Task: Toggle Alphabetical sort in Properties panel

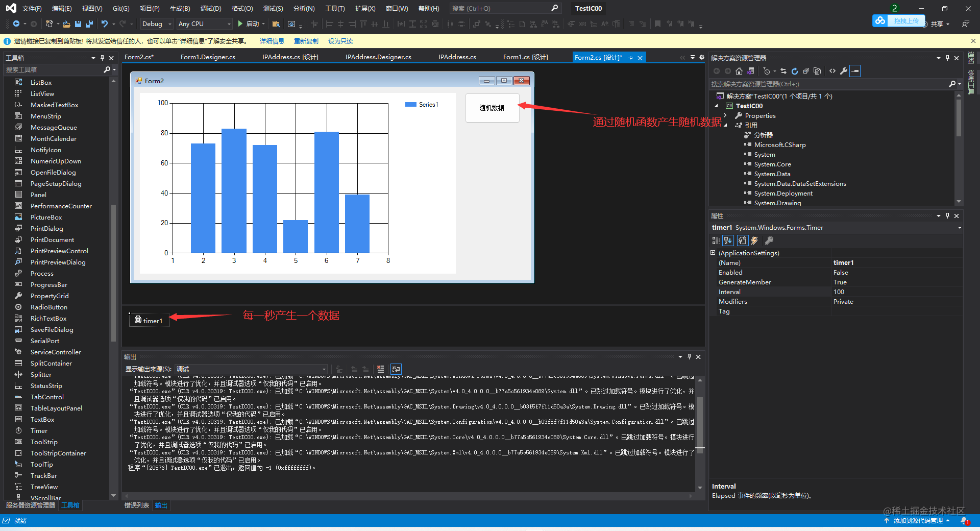Action: [x=728, y=240]
